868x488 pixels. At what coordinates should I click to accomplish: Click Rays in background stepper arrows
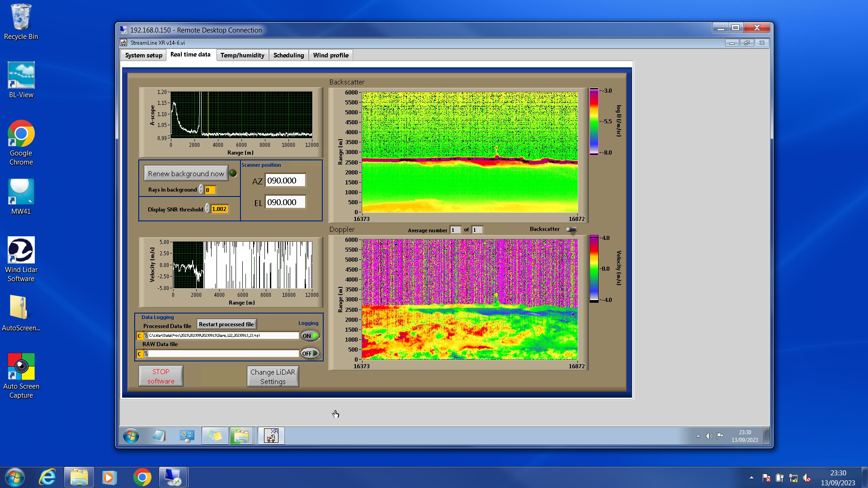pos(201,190)
